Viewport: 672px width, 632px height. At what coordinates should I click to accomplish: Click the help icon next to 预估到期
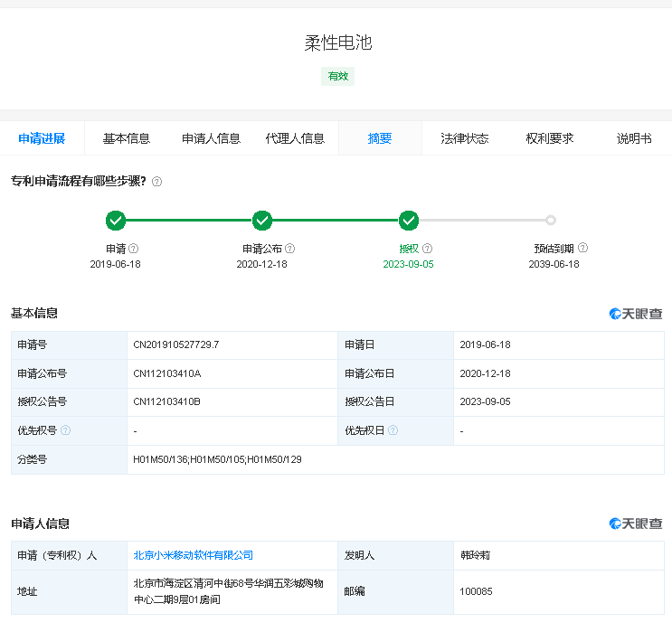tap(582, 248)
